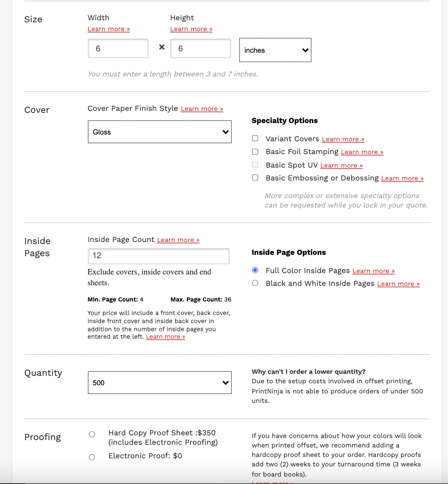Click the 'Quantity' section label
The height and width of the screenshot is (484, 448).
pos(43,373)
